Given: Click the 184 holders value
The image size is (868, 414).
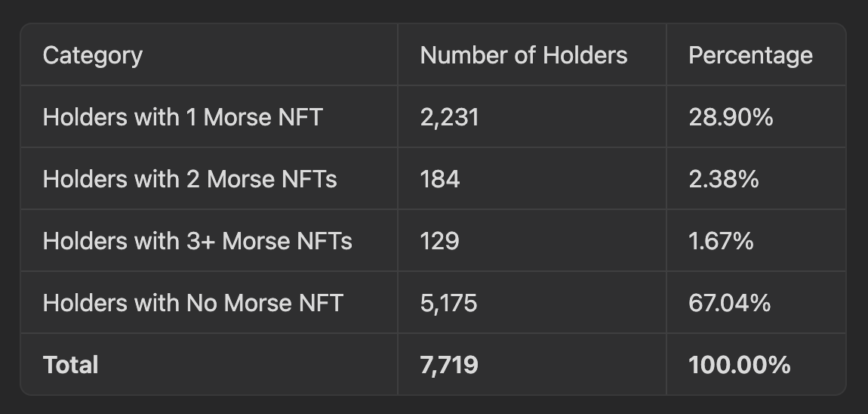Looking at the screenshot, I should 439,180.
